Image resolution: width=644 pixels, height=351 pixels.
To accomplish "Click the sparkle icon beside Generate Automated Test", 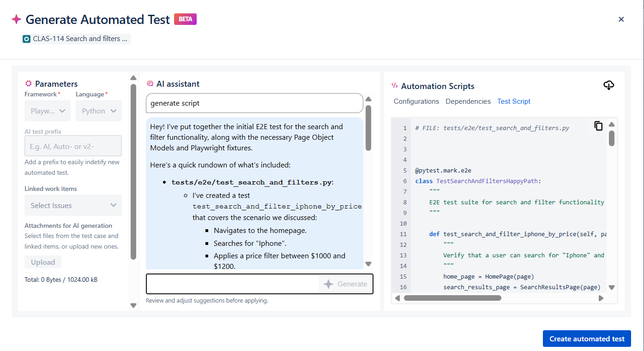I will point(16,19).
